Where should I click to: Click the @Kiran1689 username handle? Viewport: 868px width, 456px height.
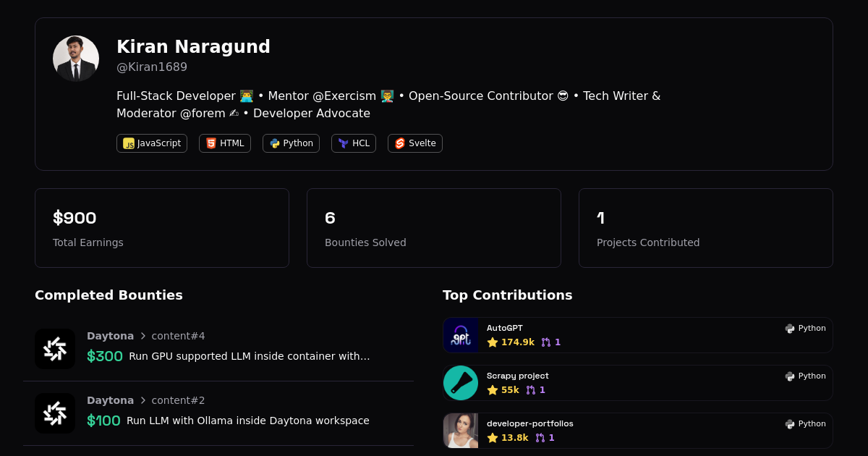(x=152, y=67)
